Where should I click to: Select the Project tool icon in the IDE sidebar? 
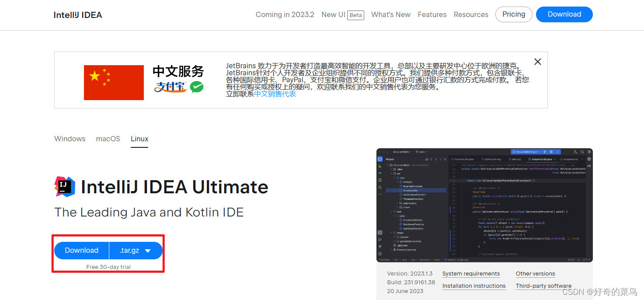coord(379,159)
